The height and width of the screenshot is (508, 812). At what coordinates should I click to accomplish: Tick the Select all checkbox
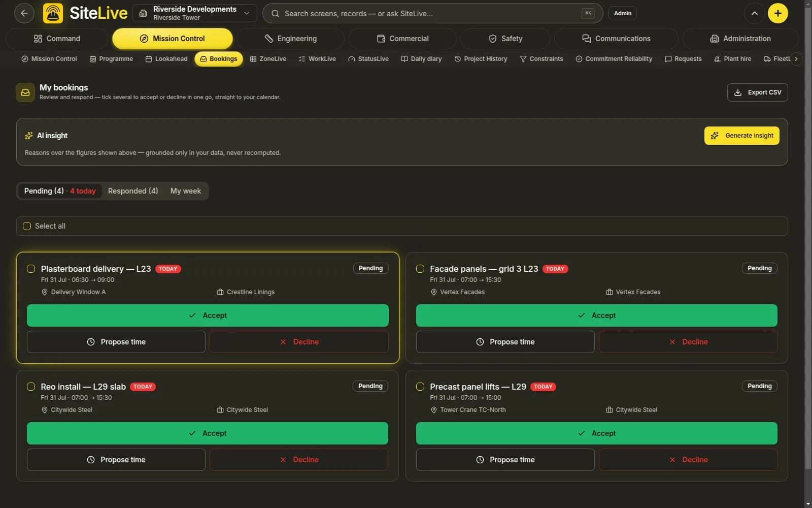click(x=27, y=226)
